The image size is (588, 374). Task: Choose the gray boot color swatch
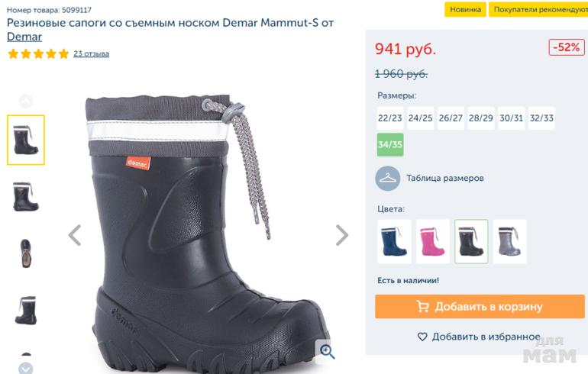[x=509, y=241]
